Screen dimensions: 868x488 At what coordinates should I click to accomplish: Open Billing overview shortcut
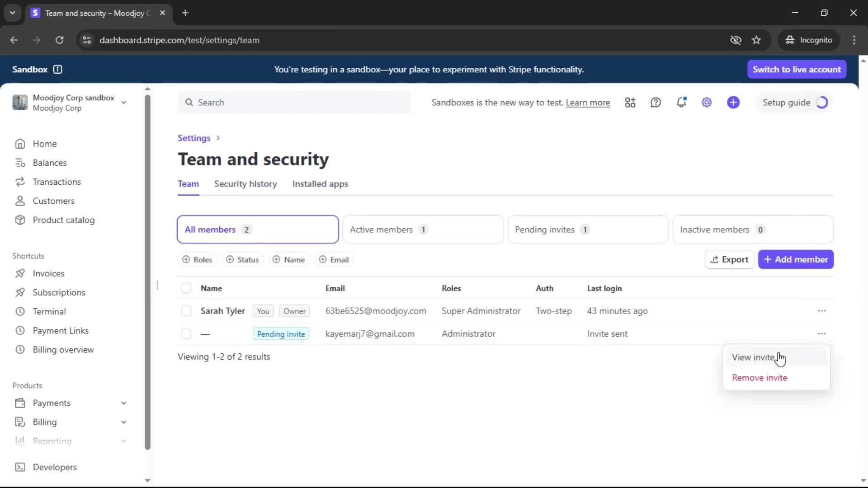63,350
